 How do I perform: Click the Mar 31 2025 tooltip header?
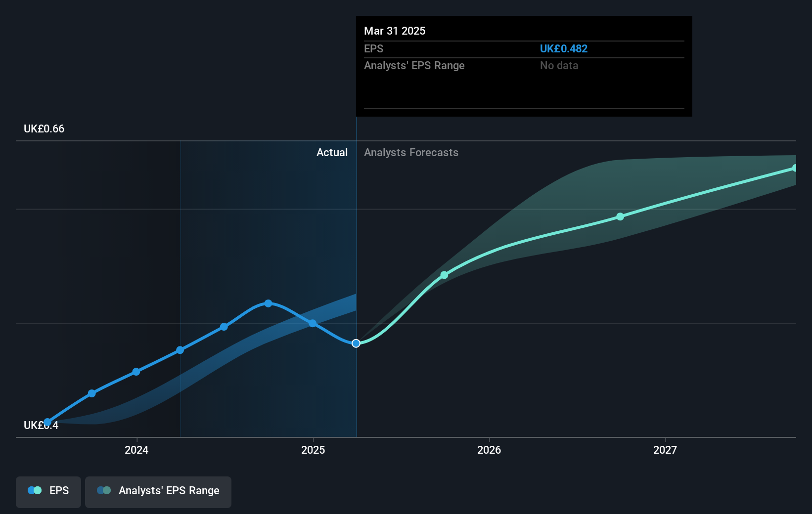click(x=395, y=31)
